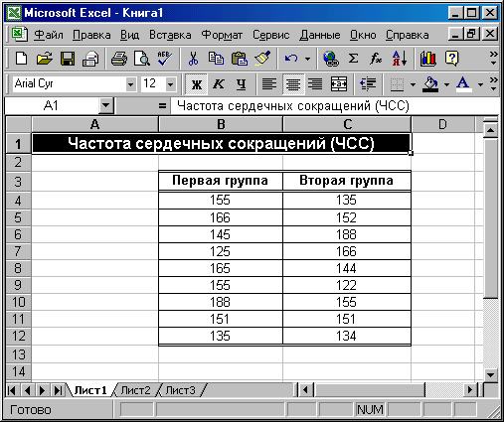Show more Formatting toolbar buttons chevron
504x422 pixels.
pos(494,83)
